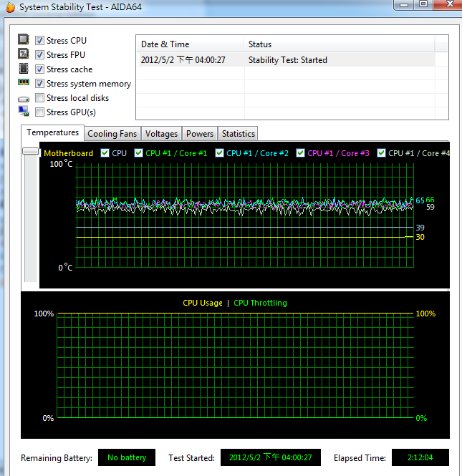The width and height of the screenshot is (462, 476).
Task: Toggle CPU #1 / Core #3 graph checkbox
Action: click(x=300, y=153)
